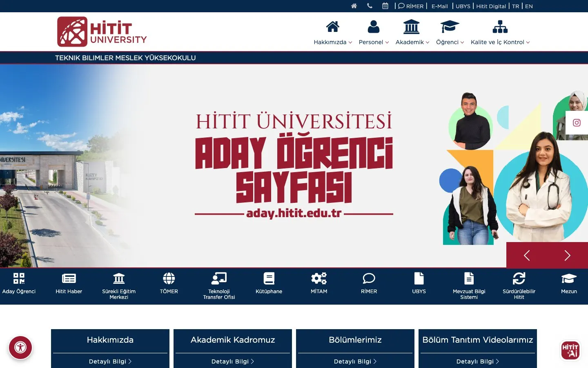Screen dimensions: 588x368
Task: Open the calendar icon in top bar
Action: pyautogui.click(x=385, y=6)
